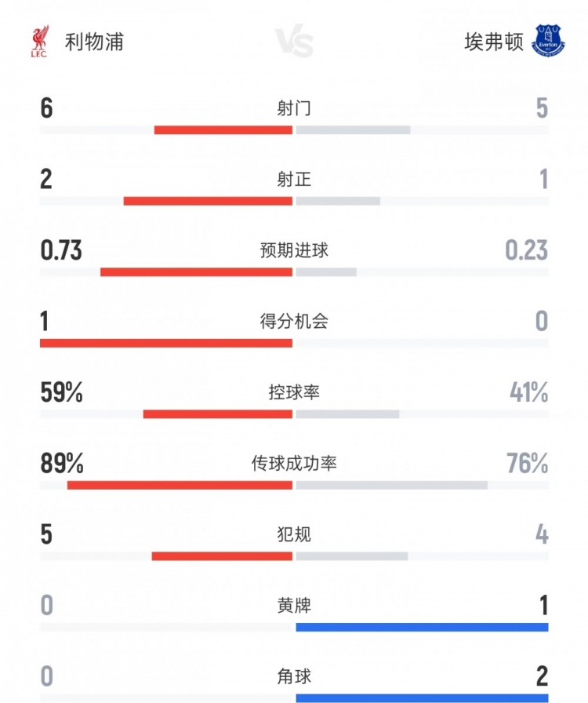Image resolution: width=588 pixels, height=703 pixels.
Task: Click Liverpool's red 得分机会 bar
Action: pos(166,343)
